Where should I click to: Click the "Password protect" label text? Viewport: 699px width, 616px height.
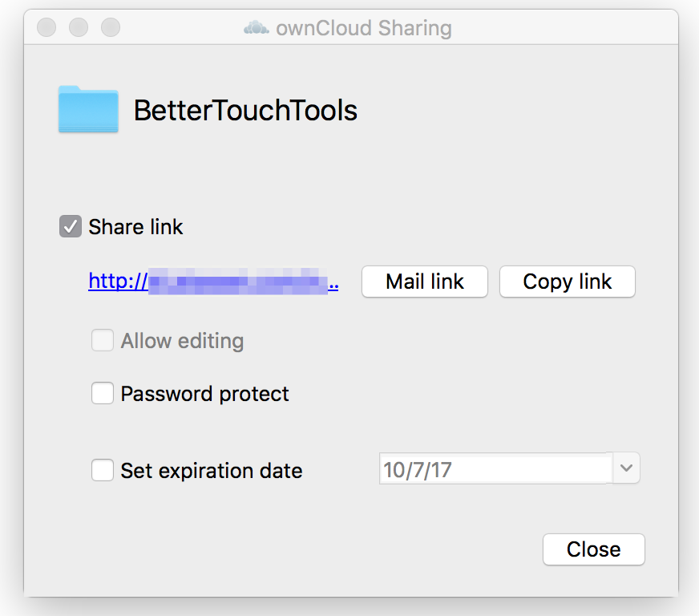[x=204, y=394]
